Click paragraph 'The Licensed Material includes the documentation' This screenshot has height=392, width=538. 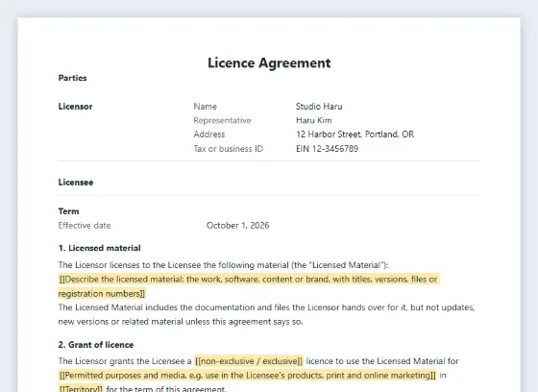pyautogui.click(x=267, y=314)
